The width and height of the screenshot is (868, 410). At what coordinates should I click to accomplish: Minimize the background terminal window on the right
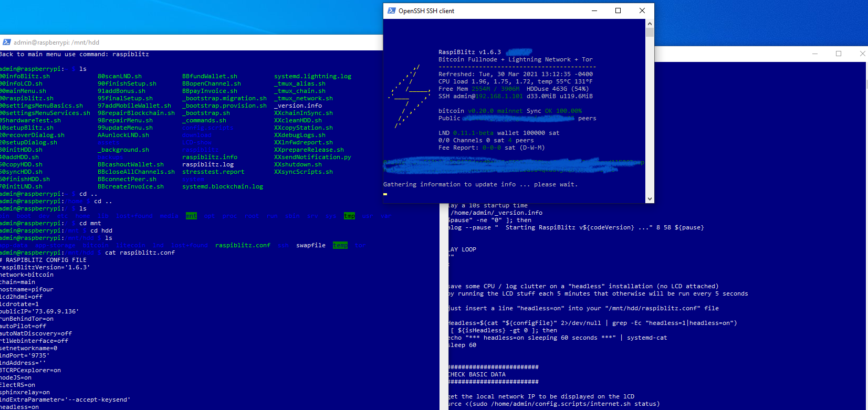[x=815, y=54]
